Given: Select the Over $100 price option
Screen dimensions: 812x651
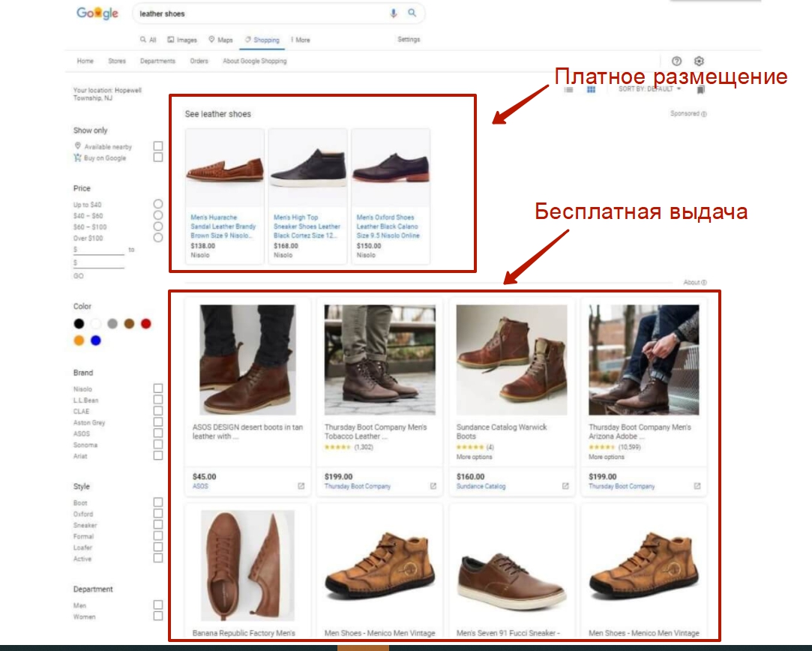Looking at the screenshot, I should (158, 238).
